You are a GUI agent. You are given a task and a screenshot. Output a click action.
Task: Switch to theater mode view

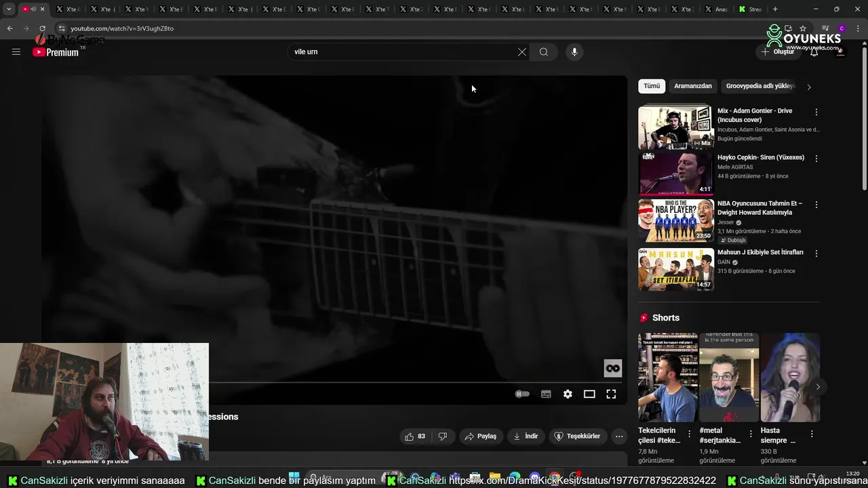(x=589, y=394)
